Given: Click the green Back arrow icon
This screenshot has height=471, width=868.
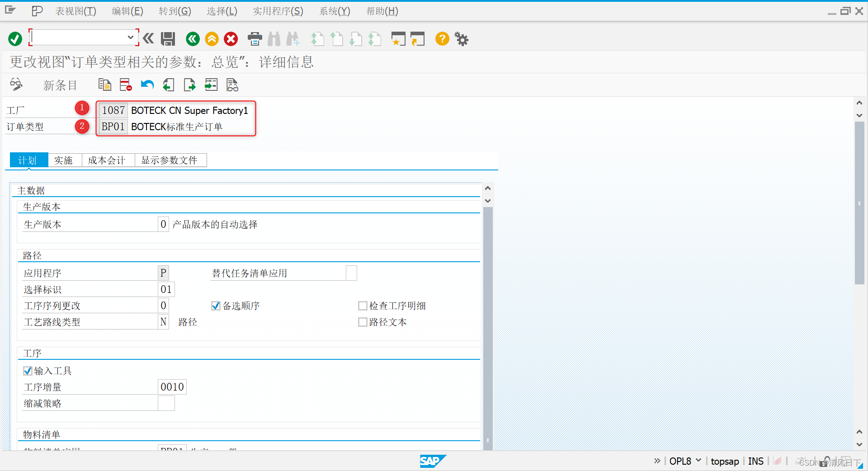Looking at the screenshot, I should click(193, 39).
